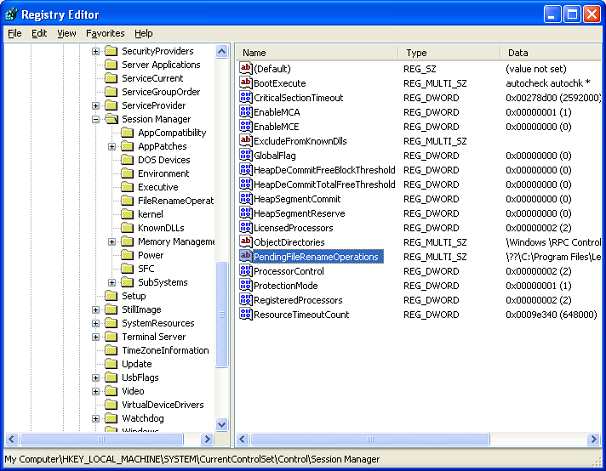606x471 pixels.
Task: Open the Edit menu
Action: [39, 33]
